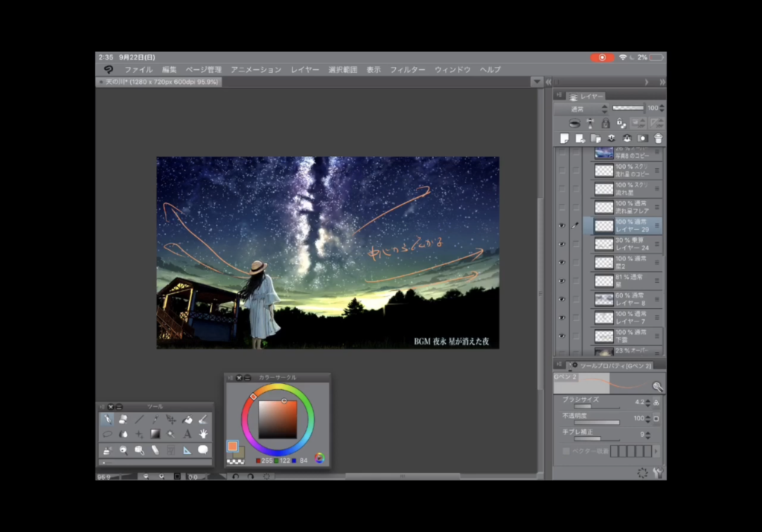The width and height of the screenshot is (762, 532).
Task: Select the Text tool
Action: (187, 435)
